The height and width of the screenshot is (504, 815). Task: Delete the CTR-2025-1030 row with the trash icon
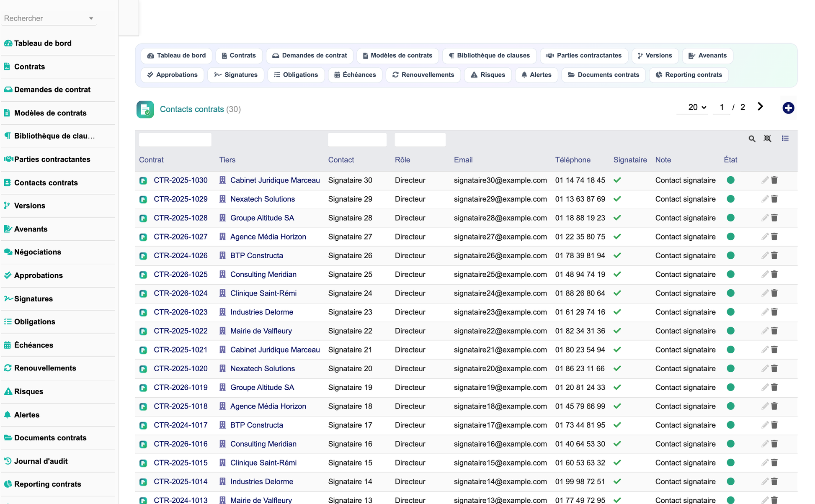click(x=774, y=180)
